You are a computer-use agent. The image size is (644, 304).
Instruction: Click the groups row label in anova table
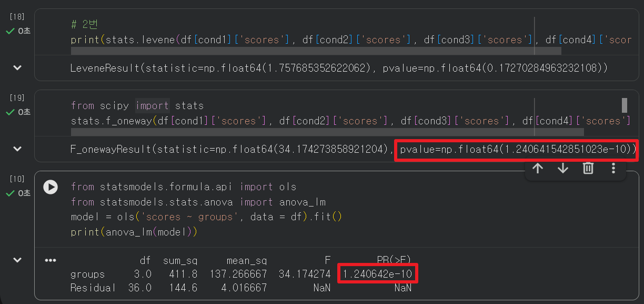pyautogui.click(x=88, y=274)
